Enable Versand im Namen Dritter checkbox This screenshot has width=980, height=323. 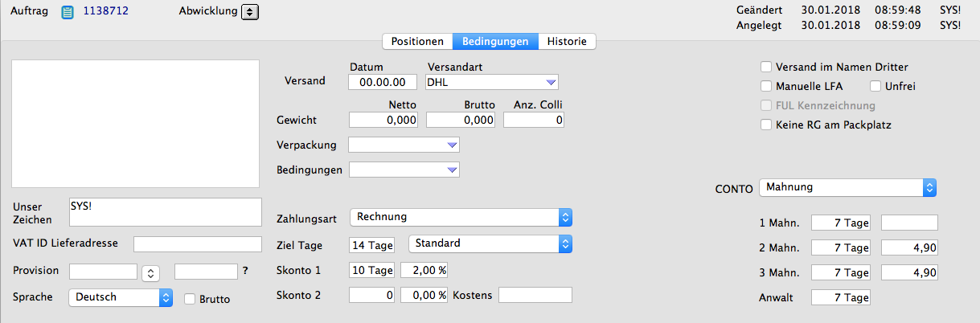(x=766, y=67)
